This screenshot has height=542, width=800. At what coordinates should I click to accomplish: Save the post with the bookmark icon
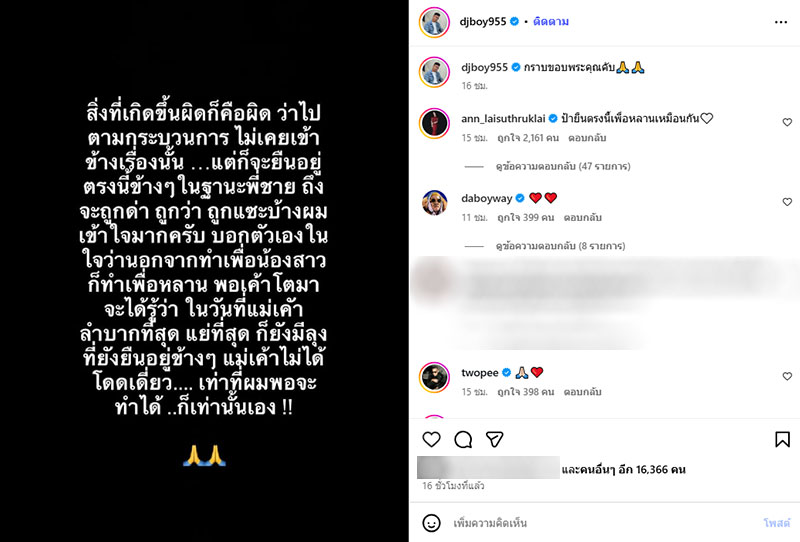pos(782,439)
